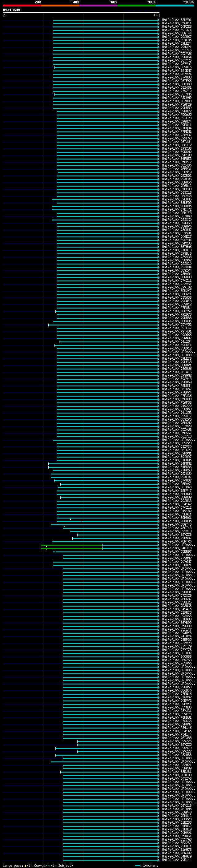Select label UniRef100_Q58E25
Screen dimensions: 197x868
pyautogui.click(x=177, y=603)
